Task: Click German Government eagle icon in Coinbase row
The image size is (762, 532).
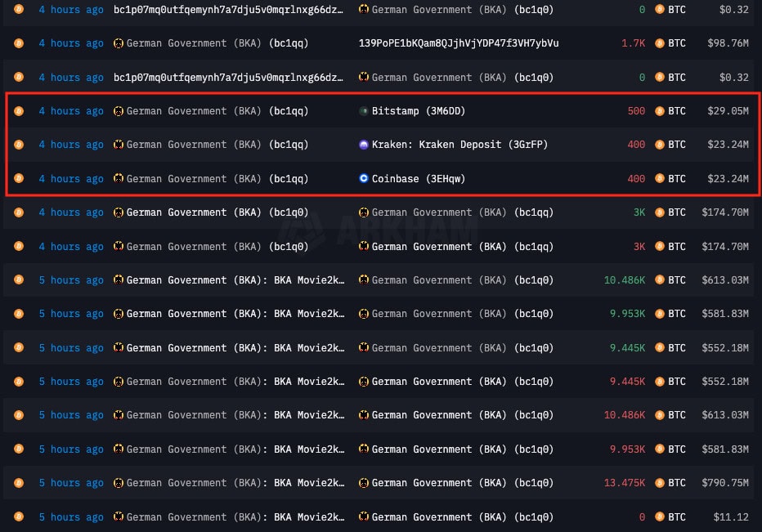Action: pos(118,179)
